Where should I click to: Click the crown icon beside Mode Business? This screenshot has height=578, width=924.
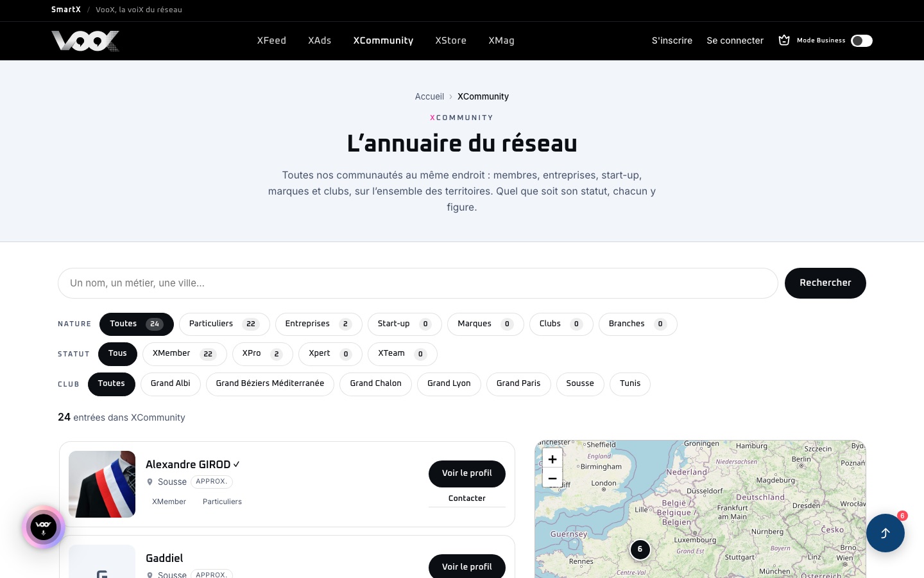tap(784, 40)
